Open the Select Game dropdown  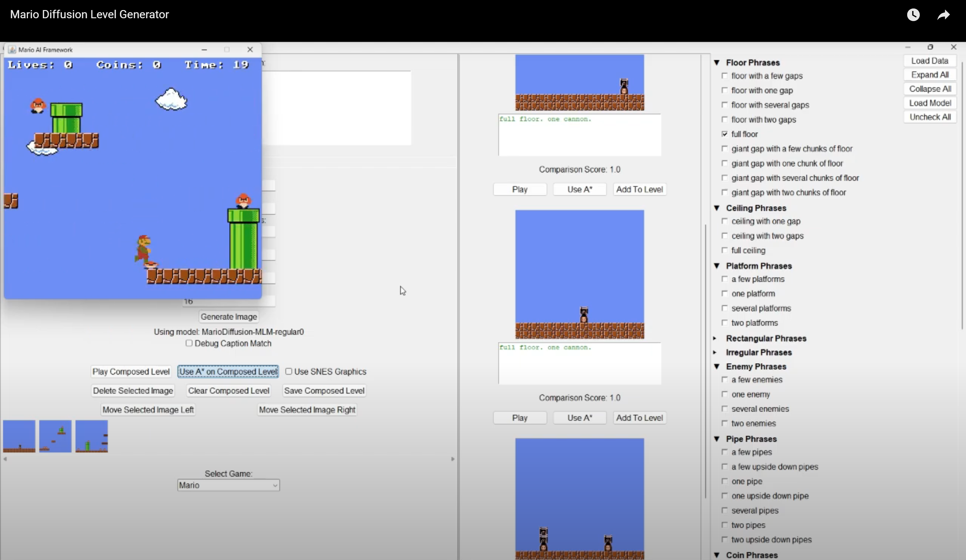pos(228,485)
